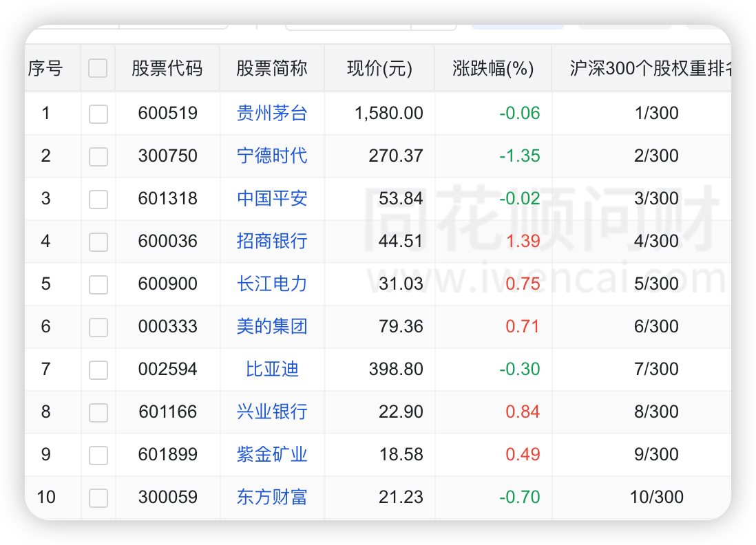This screenshot has height=545, width=756.
Task: Sort by the 现价(元) column header
Action: click(x=379, y=68)
